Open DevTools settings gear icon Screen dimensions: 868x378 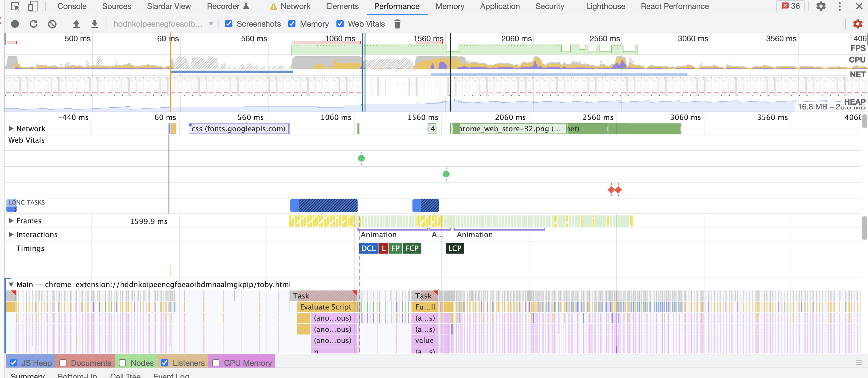pyautogui.click(x=821, y=6)
